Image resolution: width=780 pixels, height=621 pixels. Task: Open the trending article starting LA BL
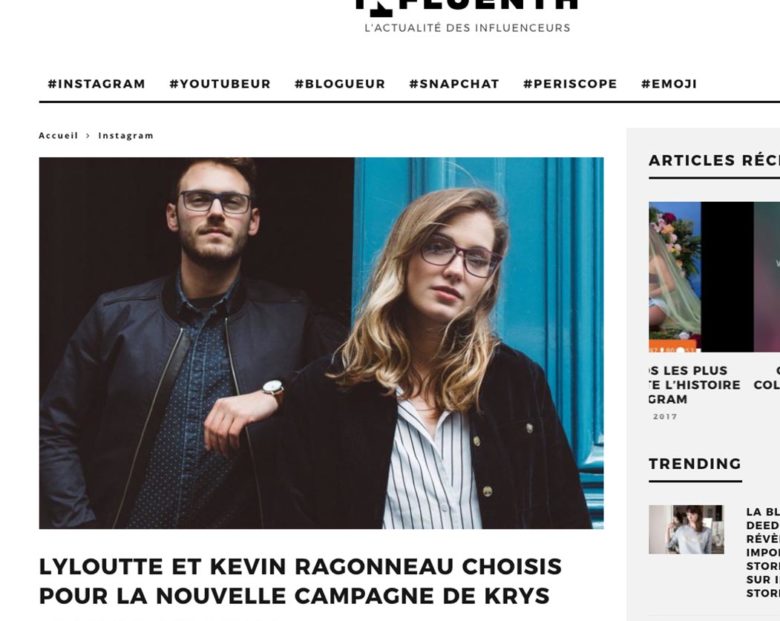coord(763,552)
